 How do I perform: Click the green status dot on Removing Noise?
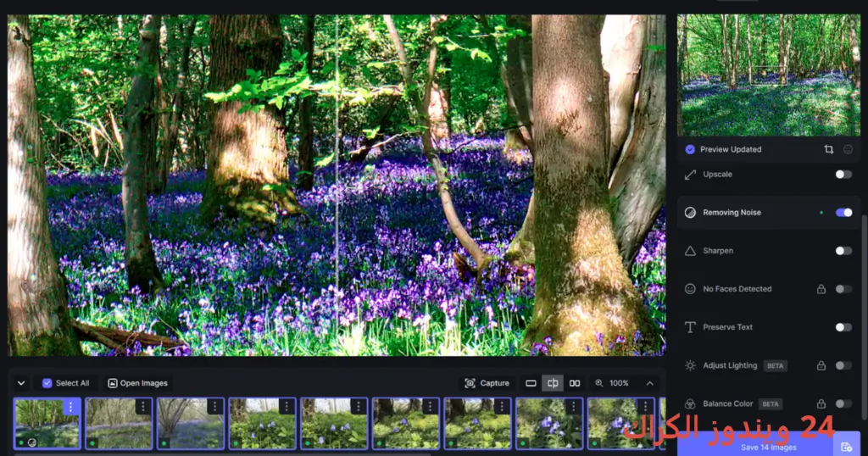821,213
